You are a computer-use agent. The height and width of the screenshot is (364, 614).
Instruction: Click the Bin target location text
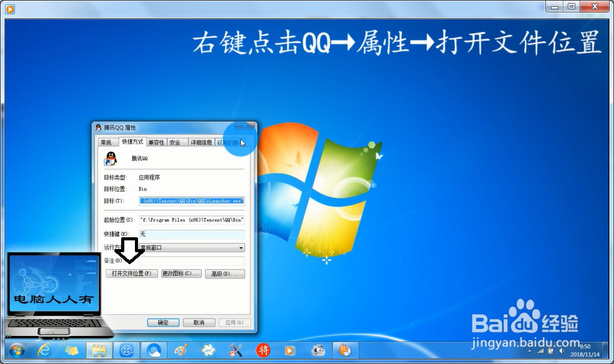pyautogui.click(x=143, y=189)
